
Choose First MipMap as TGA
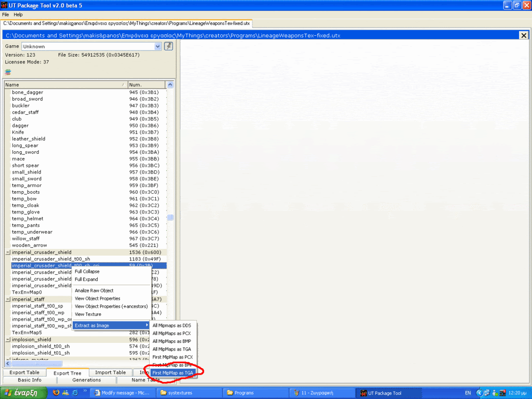click(173, 373)
